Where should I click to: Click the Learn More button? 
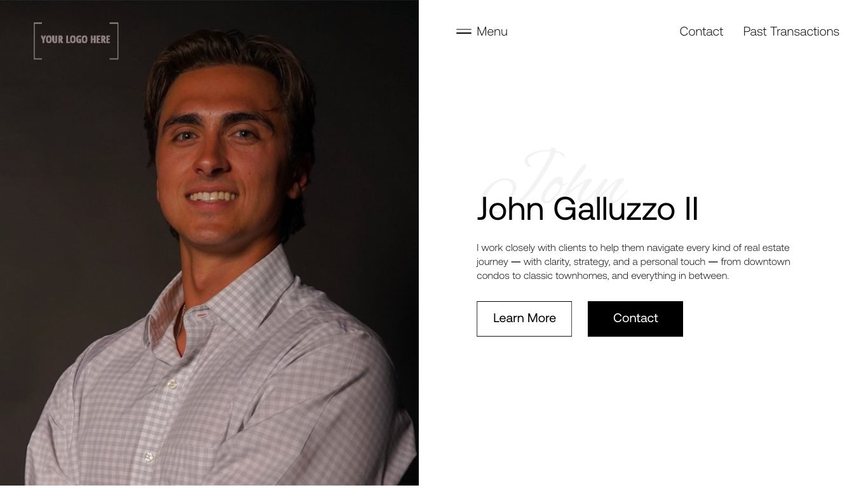524,318
